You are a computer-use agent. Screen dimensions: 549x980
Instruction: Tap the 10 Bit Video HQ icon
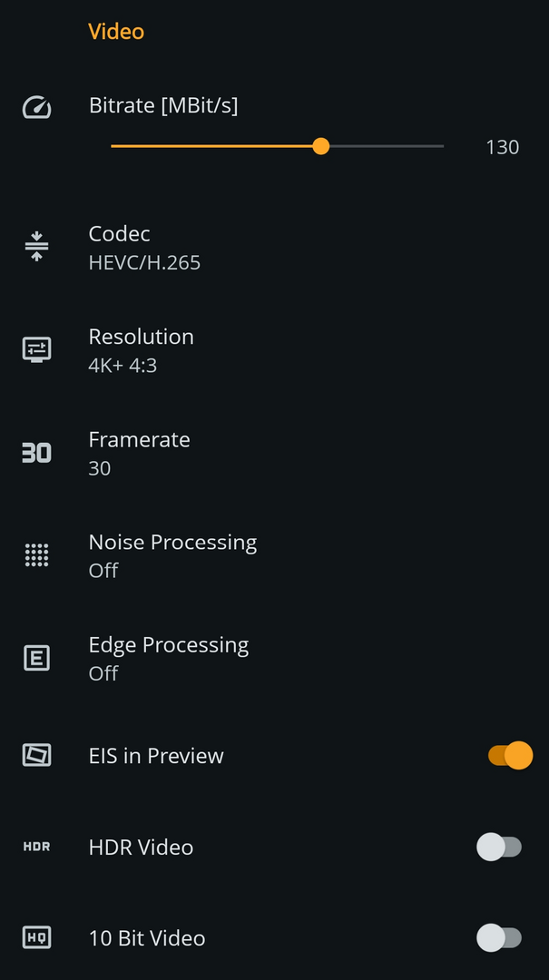(x=36, y=937)
